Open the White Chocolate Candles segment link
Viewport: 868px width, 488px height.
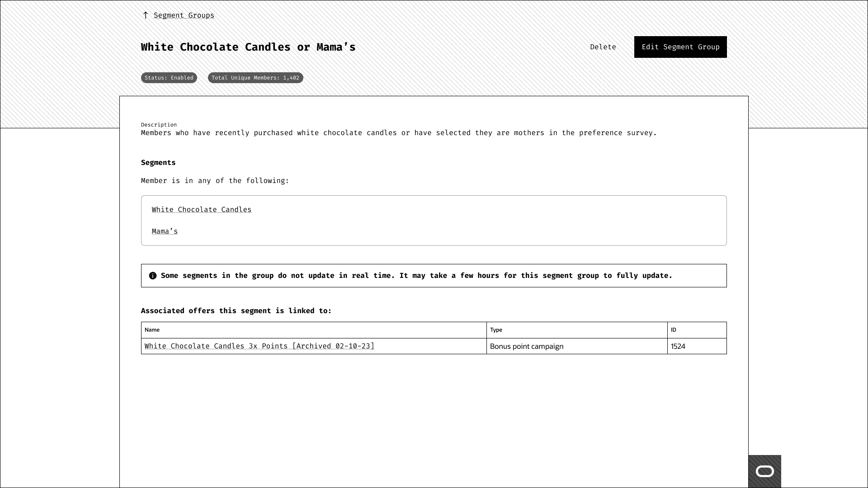[201, 210]
